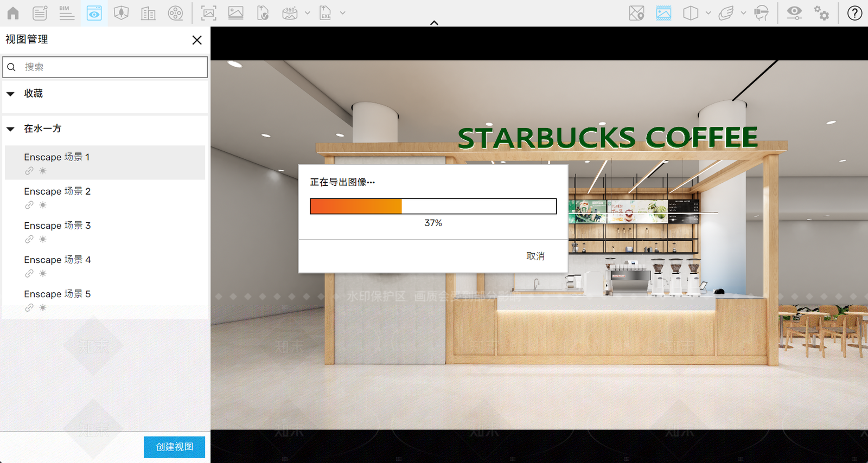Click the export file with checkmark icon
Screen dimensions: 868x463
pyautogui.click(x=263, y=13)
